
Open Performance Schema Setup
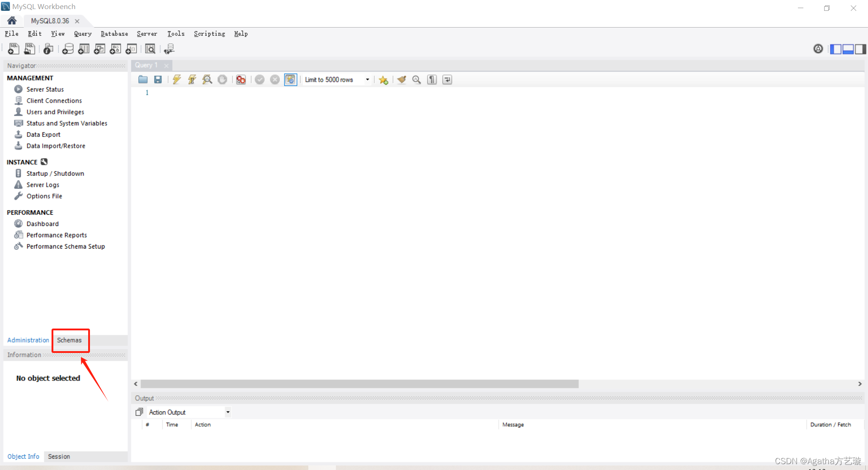click(x=66, y=246)
